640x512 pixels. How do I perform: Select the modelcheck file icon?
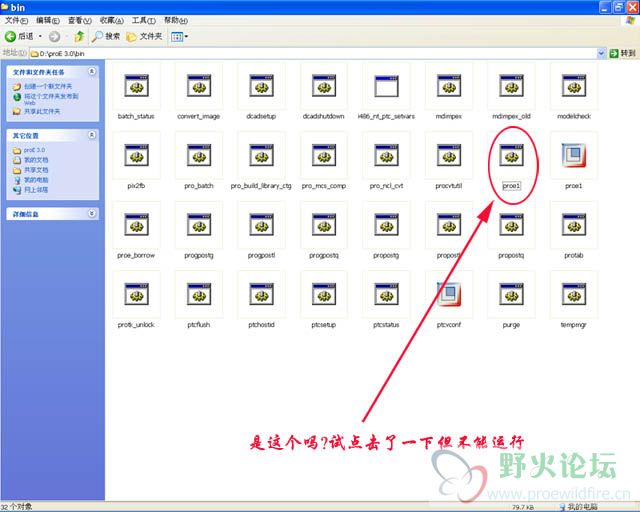point(573,86)
